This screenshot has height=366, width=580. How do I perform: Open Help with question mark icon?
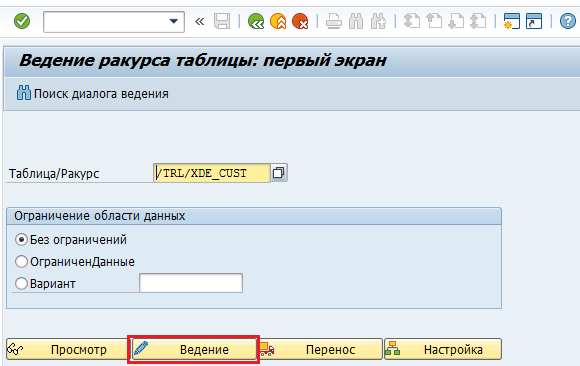point(567,21)
